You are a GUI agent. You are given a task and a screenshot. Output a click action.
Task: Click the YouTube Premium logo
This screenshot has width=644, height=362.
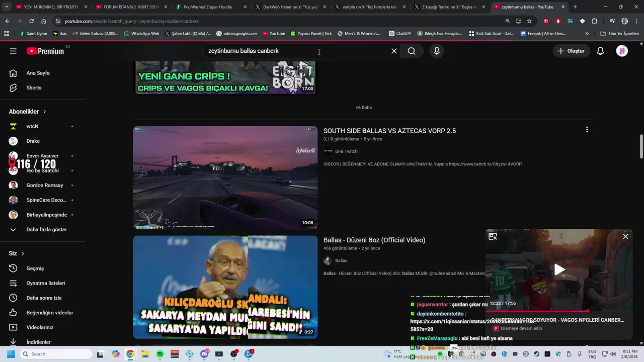pyautogui.click(x=46, y=51)
